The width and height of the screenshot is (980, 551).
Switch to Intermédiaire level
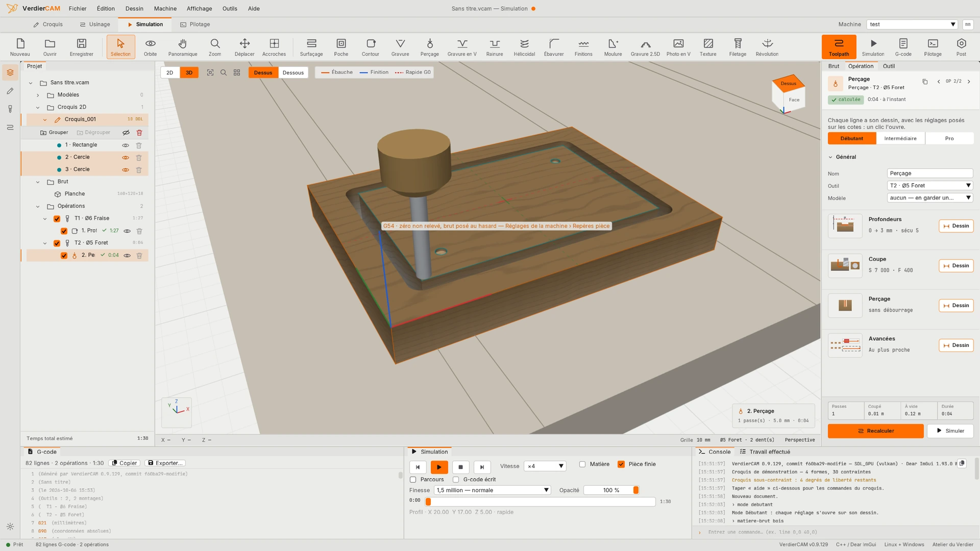click(900, 139)
